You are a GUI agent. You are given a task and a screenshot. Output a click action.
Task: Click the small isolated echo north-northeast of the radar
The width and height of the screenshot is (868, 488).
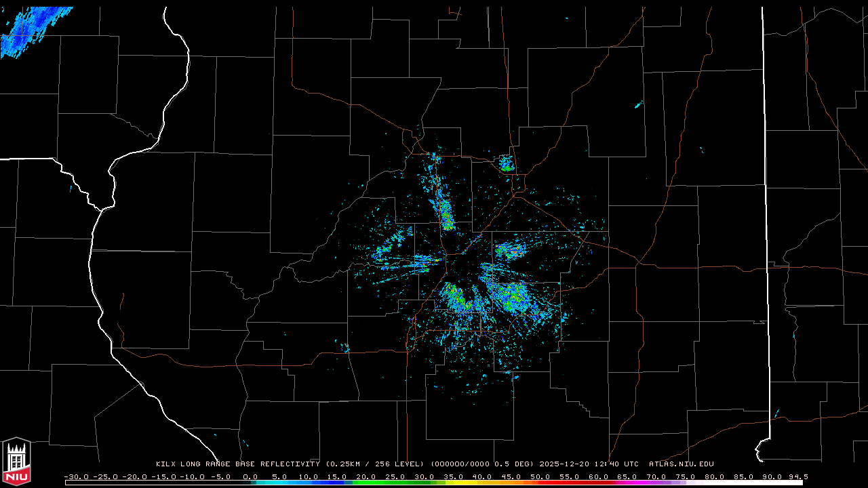(506, 163)
